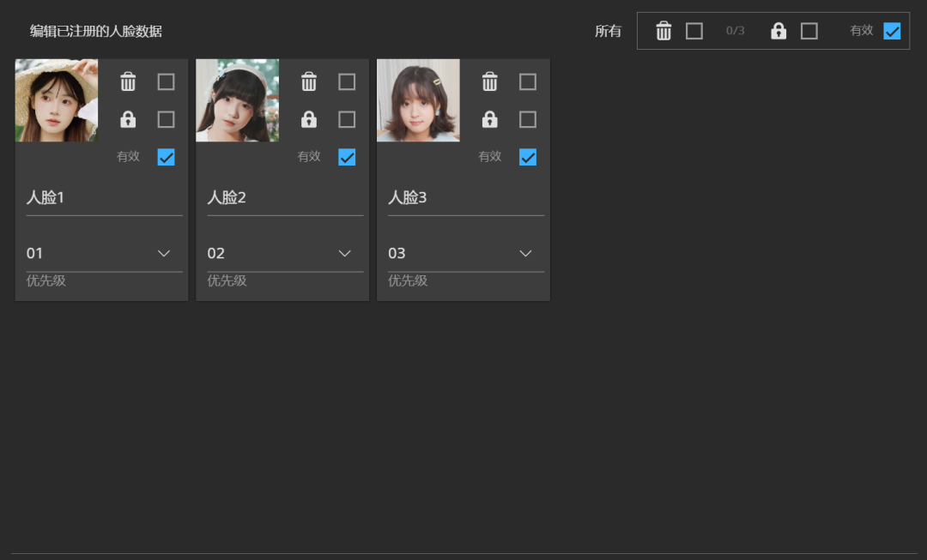Image resolution: width=927 pixels, height=560 pixels.
Task: Tick the delete checkbox for 人脸2
Action: [x=347, y=82]
